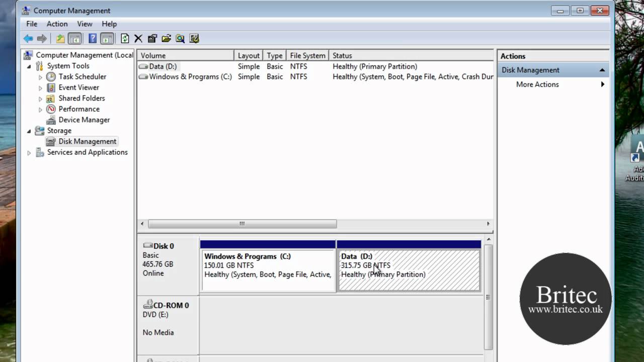
Task: Click the Forward arrow toolbar icon
Action: pyautogui.click(x=42, y=39)
